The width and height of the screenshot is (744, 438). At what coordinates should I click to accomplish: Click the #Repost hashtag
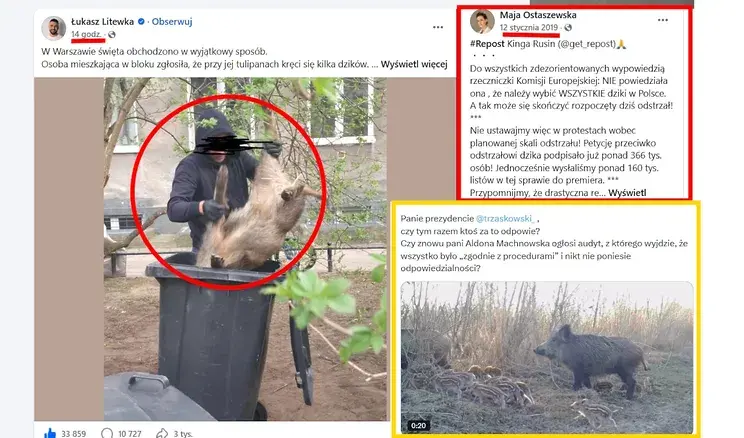[x=487, y=44]
